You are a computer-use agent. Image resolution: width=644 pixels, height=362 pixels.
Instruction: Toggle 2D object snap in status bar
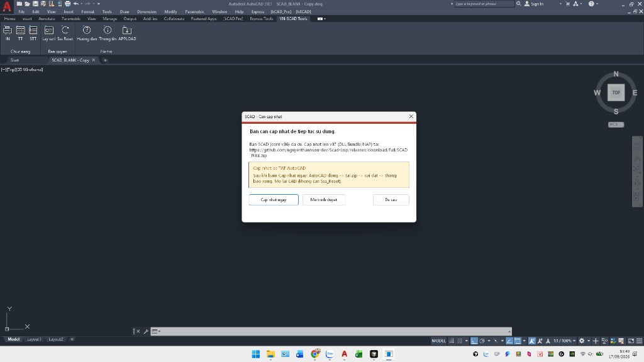tap(518, 341)
